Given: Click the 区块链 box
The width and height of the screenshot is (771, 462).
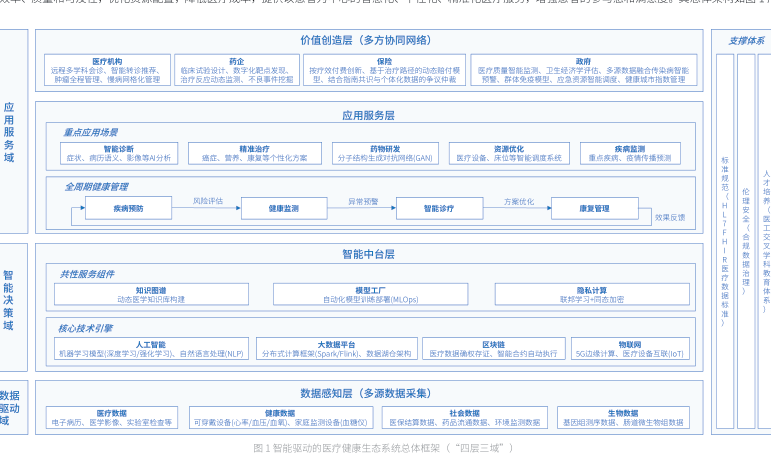Looking at the screenshot, I should point(494,349).
